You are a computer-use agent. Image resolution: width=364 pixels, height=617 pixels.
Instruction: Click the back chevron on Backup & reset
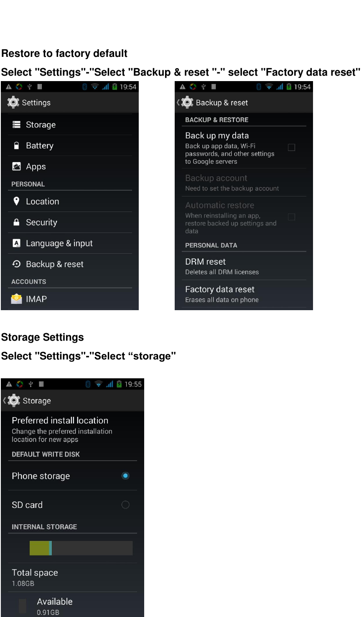click(178, 102)
